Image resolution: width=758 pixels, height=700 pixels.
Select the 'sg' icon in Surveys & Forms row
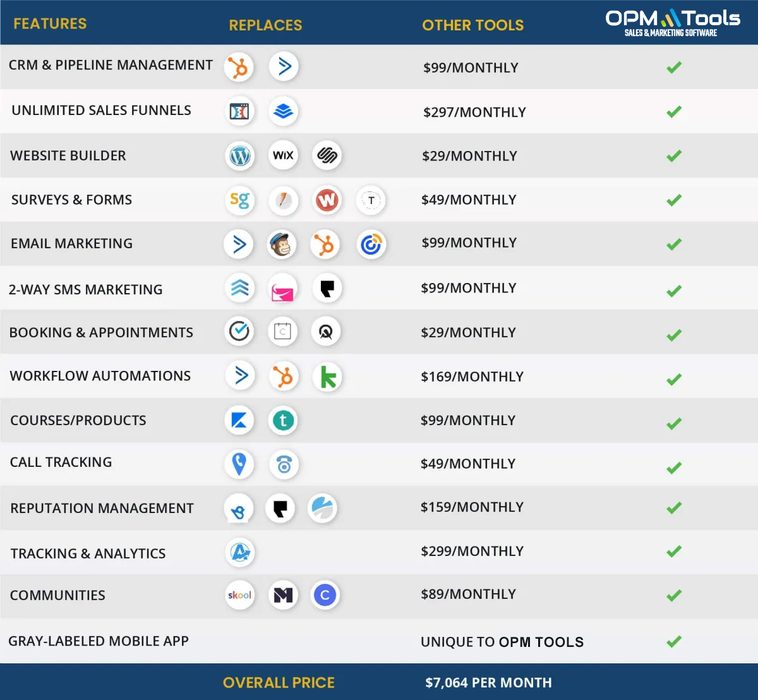pyautogui.click(x=239, y=200)
